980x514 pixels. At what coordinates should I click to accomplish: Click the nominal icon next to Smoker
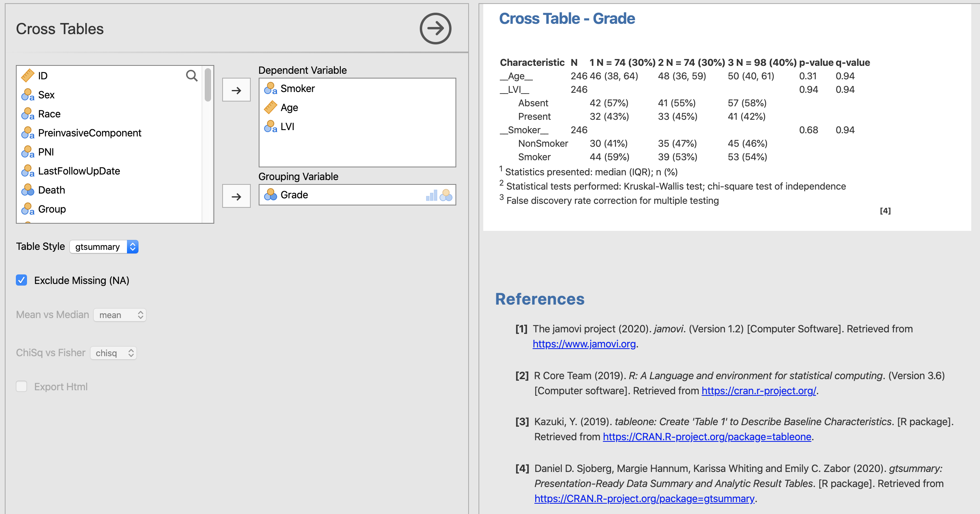(270, 88)
